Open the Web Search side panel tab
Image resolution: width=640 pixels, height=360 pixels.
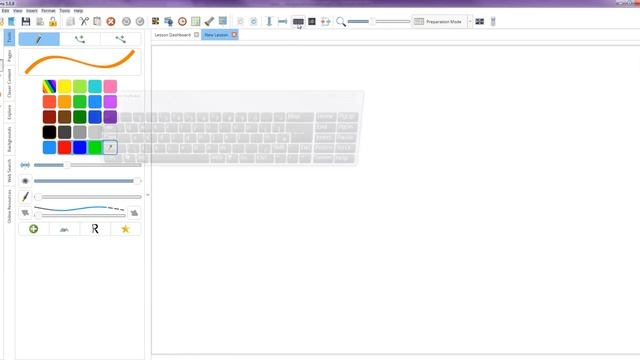[x=9, y=171]
